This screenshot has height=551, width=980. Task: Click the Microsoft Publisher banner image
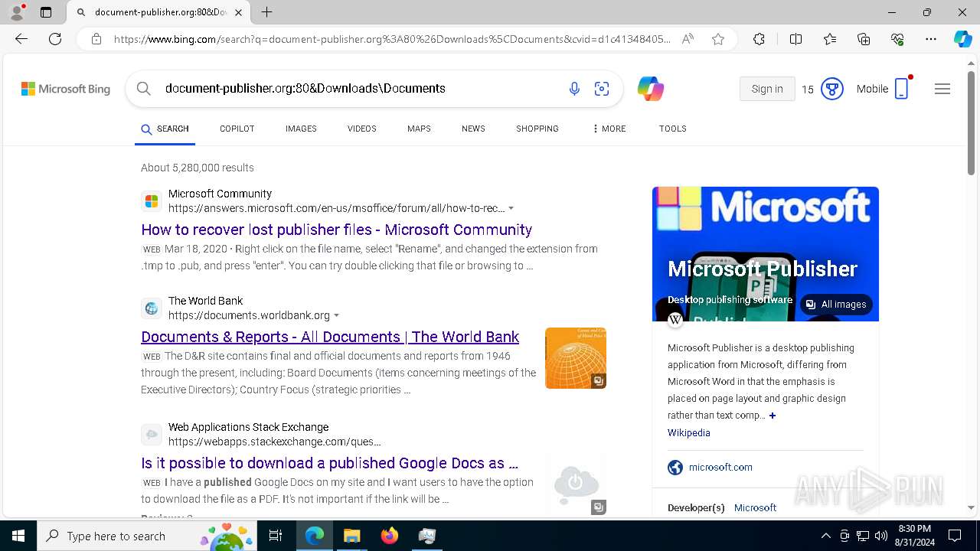click(766, 254)
